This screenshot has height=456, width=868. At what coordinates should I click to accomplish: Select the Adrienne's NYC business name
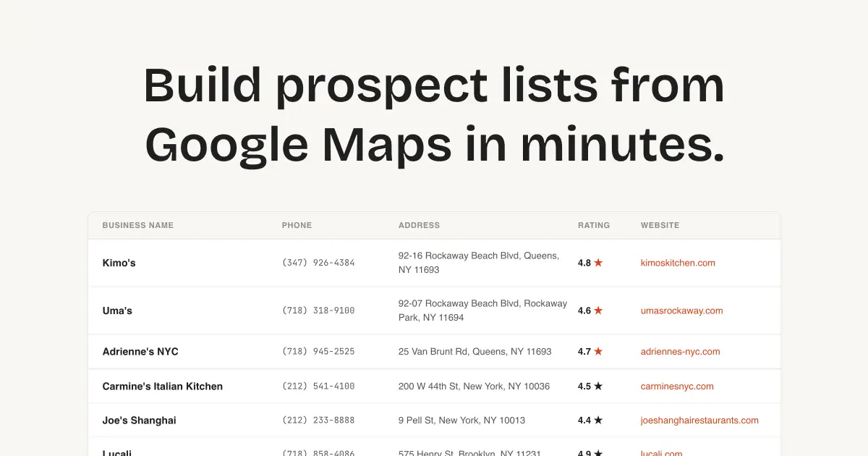(140, 351)
